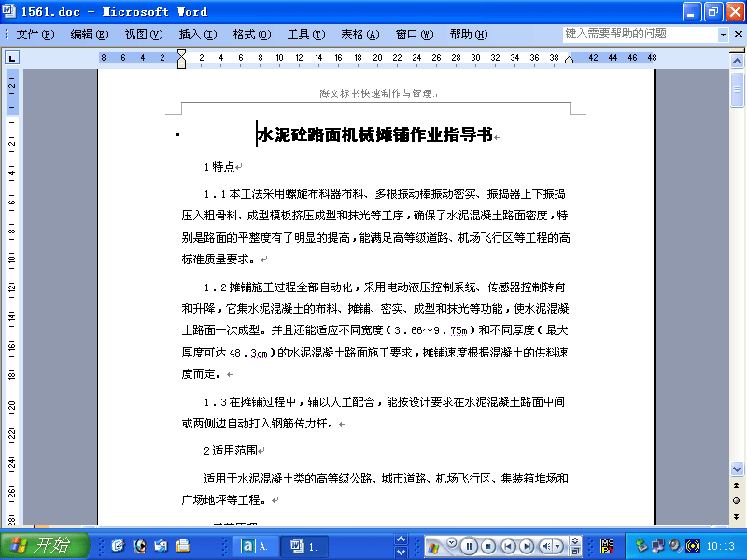Click the document title 水泥砼路面机械摊铺作业指导书

coord(374,135)
